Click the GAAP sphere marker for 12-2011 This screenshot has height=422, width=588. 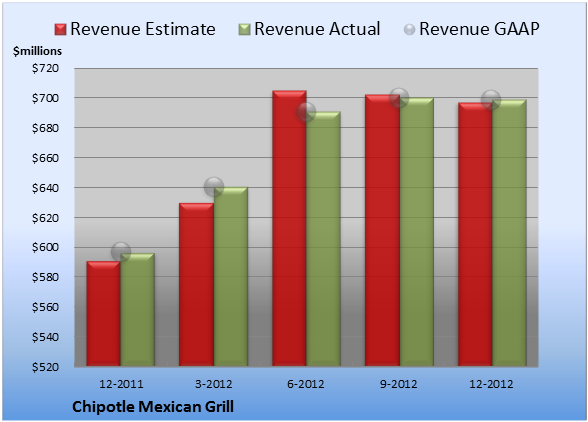[x=121, y=252]
